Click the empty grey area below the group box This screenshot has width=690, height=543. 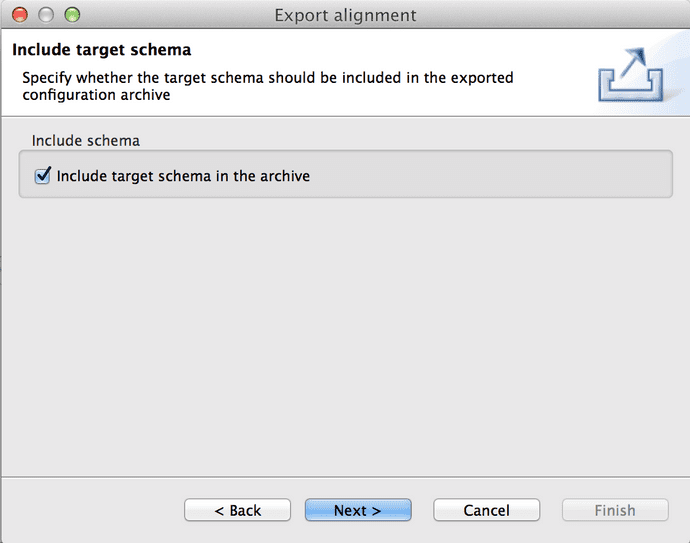[345, 330]
